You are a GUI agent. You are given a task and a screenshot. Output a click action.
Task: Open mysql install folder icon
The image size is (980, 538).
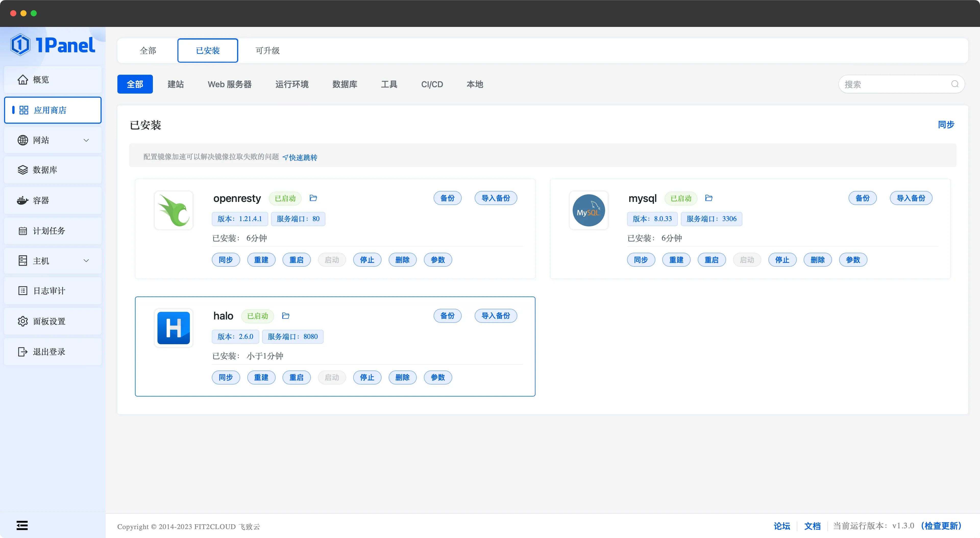click(x=709, y=198)
